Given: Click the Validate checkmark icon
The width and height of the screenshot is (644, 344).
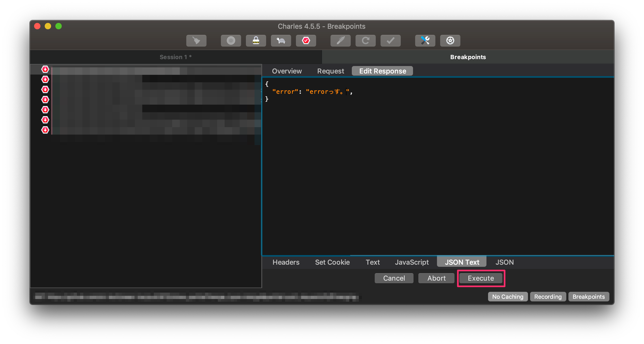Looking at the screenshot, I should tap(390, 41).
